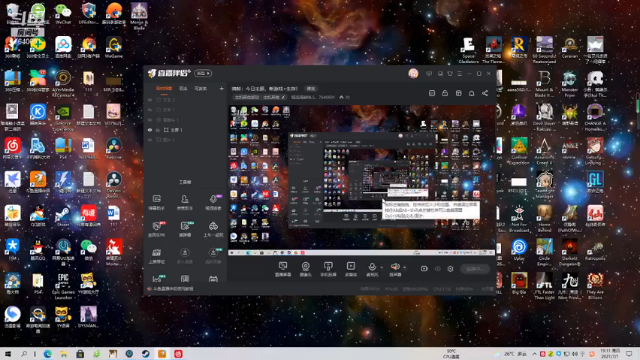Open Monster Prom desktop shortcut
Image resolution: width=640 pixels, height=360 pixels.
coord(570,83)
